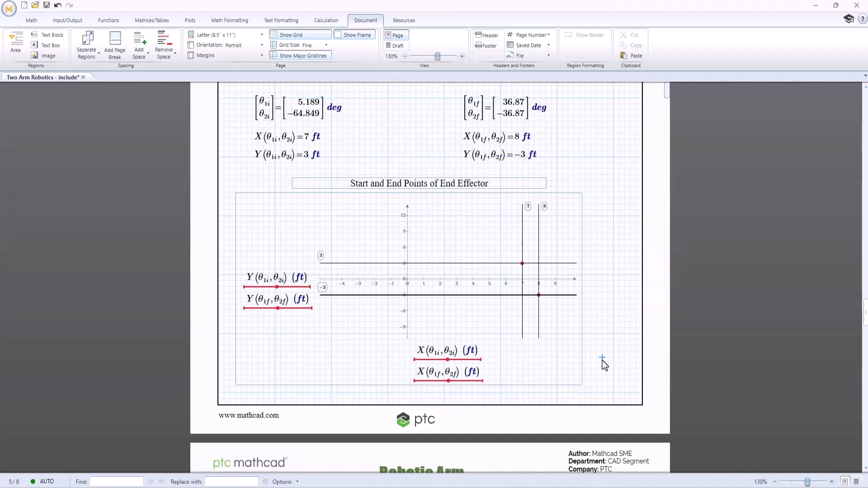Adjust the status bar zoom slider handle
The height and width of the screenshot is (488, 868).
[807, 482]
